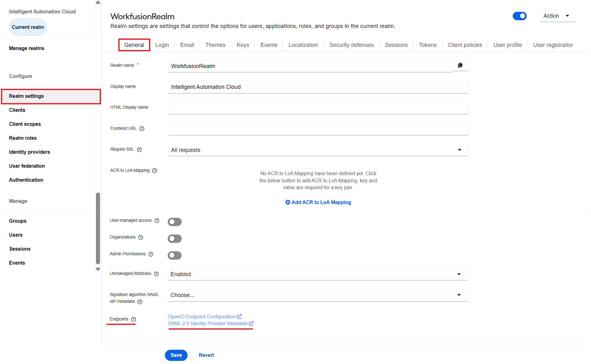Screen dimensions: 591x364
Task: Open Groups in sidebar
Action: point(18,221)
